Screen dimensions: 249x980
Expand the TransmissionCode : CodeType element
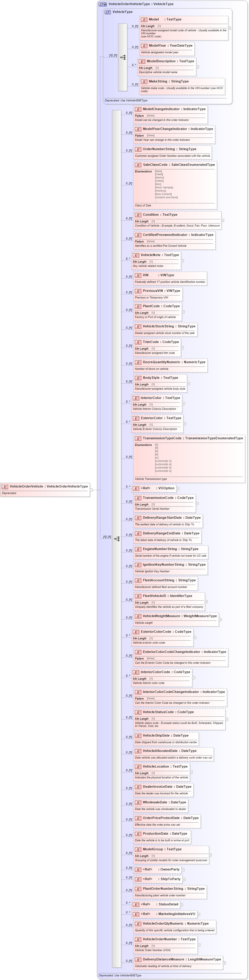point(197,503)
